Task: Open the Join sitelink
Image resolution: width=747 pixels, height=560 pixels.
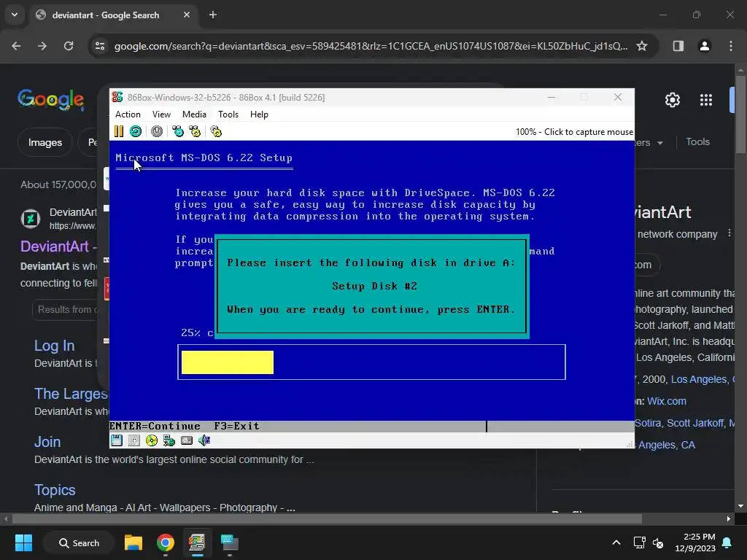Action: click(x=47, y=442)
